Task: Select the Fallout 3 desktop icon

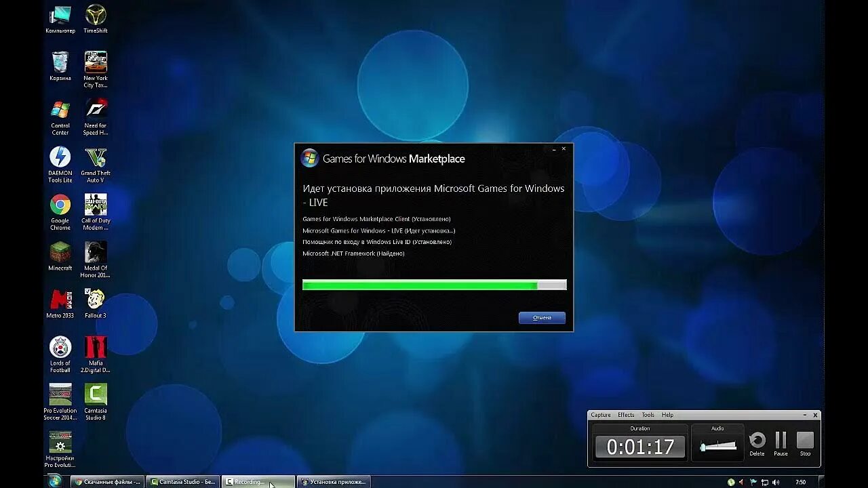Action: click(x=95, y=304)
